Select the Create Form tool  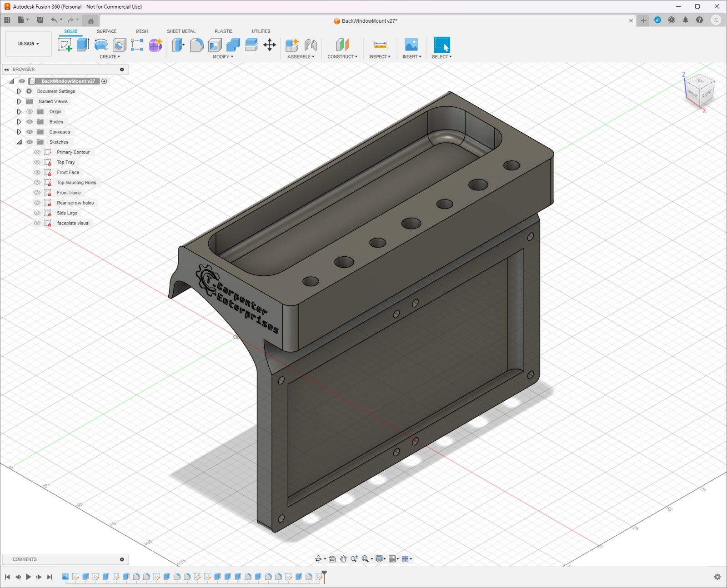pyautogui.click(x=155, y=45)
